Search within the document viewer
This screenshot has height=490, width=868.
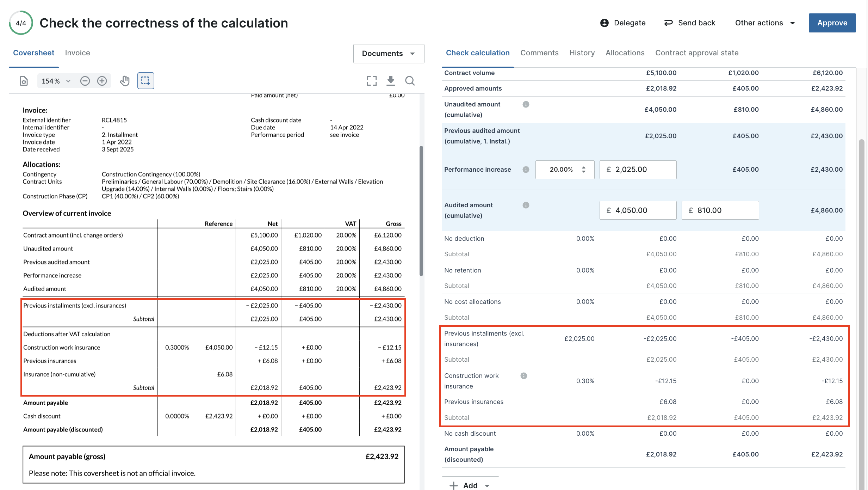(x=410, y=81)
